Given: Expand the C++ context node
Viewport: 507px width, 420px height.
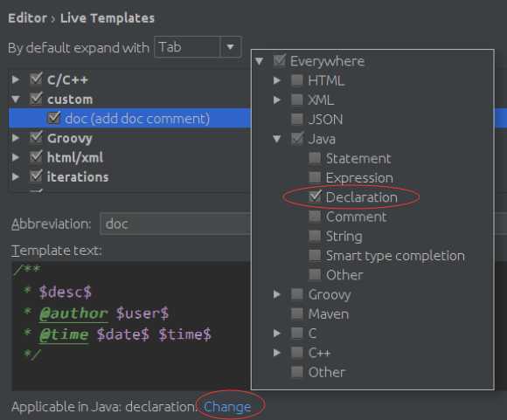Looking at the screenshot, I should [277, 353].
